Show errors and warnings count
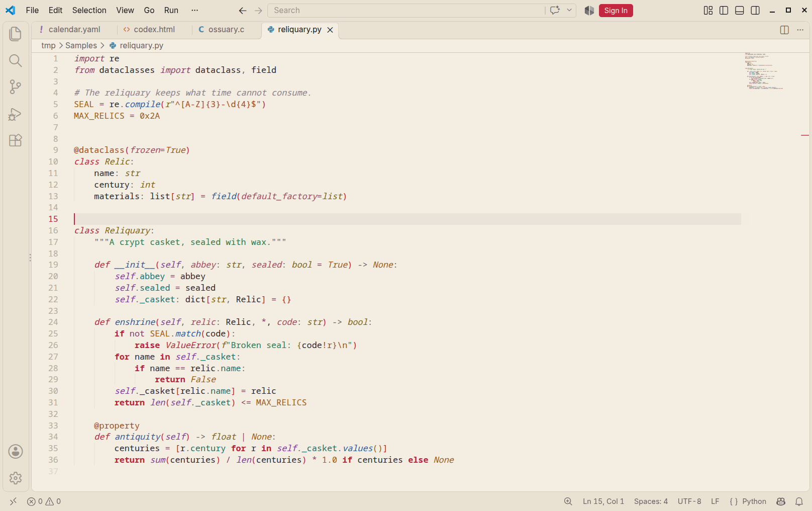Viewport: 812px width, 511px height. click(x=44, y=501)
